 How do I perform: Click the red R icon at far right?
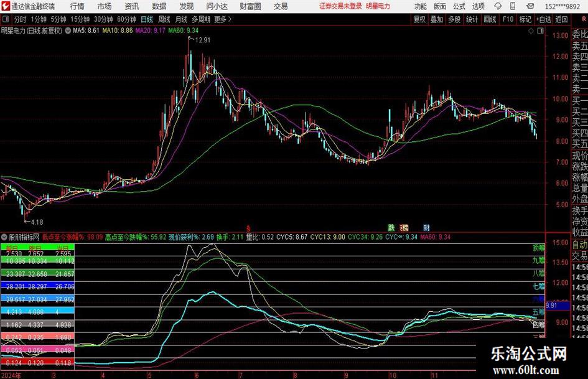(x=584, y=19)
